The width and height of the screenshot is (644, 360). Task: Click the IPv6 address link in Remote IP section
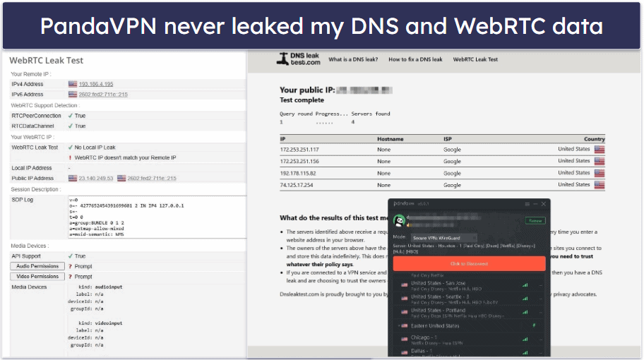[x=103, y=95]
